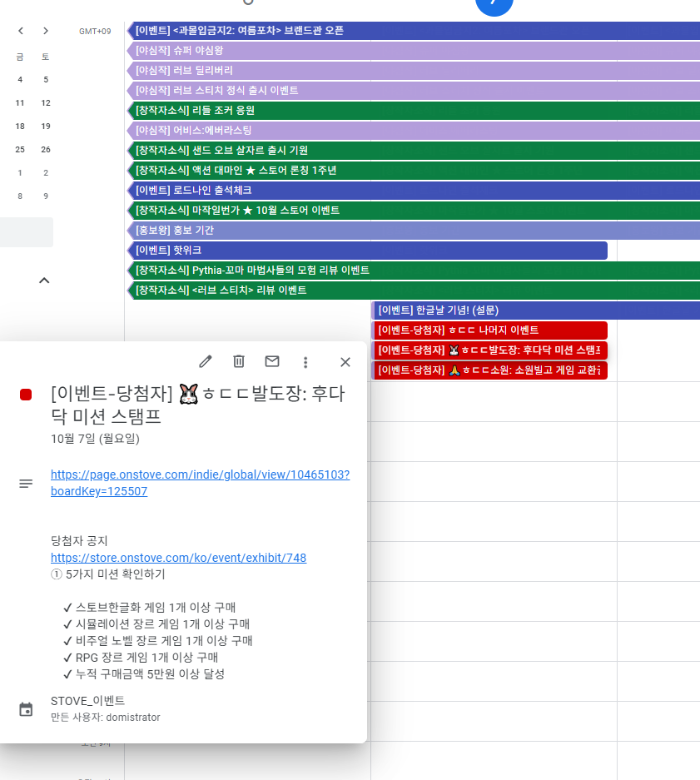This screenshot has width=700, height=780.
Task: Select date 25 in the mini calendar
Action: pos(20,150)
